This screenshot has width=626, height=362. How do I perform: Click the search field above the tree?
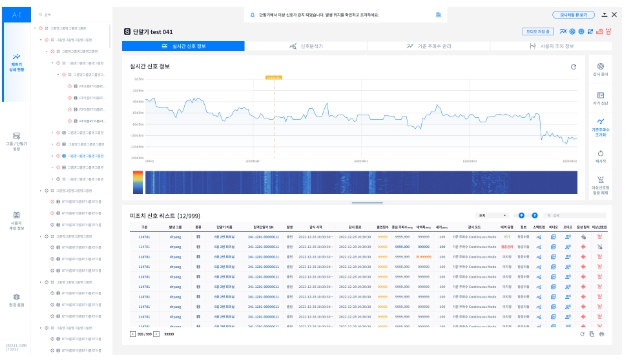pos(72,15)
